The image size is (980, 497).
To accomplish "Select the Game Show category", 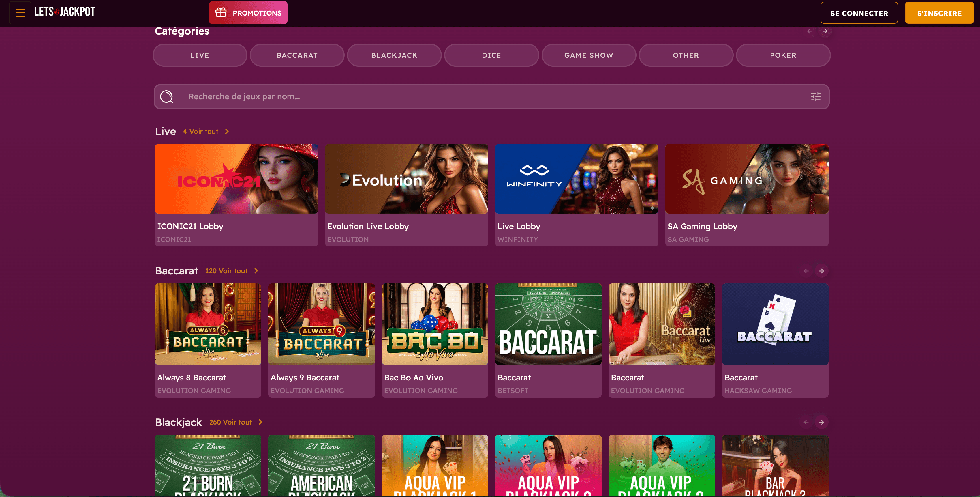I will point(589,55).
